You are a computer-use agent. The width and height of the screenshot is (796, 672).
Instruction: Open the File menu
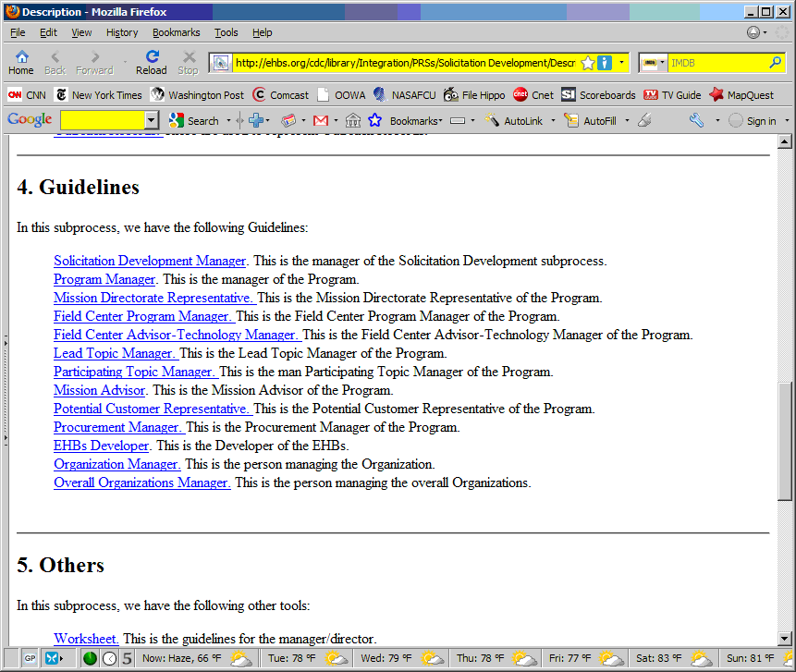[x=18, y=32]
